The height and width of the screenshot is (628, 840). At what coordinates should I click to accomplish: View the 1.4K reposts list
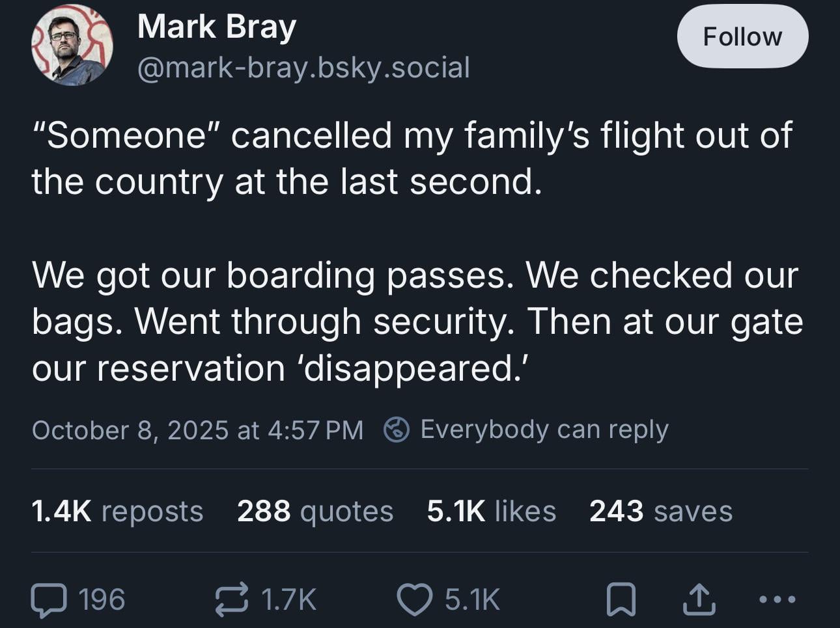tap(117, 511)
